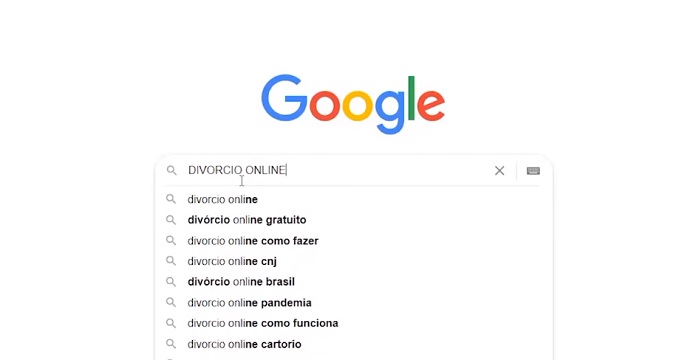
Task: Pick suggestion 'divorcio online cnj'
Action: click(x=354, y=261)
